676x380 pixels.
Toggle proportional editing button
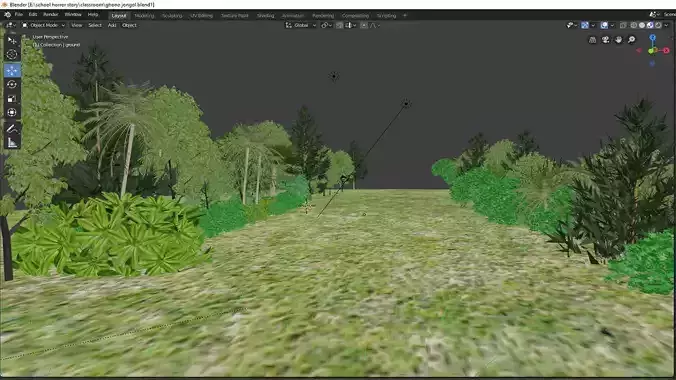pos(364,25)
